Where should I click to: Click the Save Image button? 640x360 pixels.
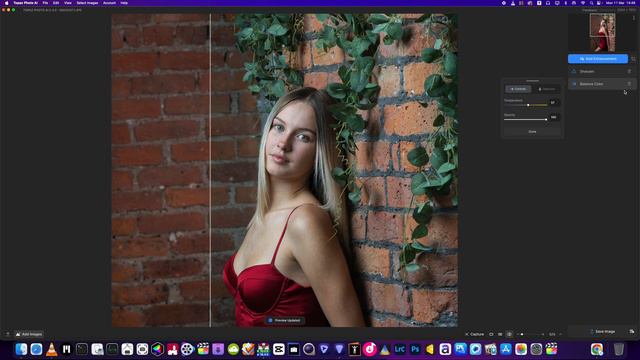602,332
